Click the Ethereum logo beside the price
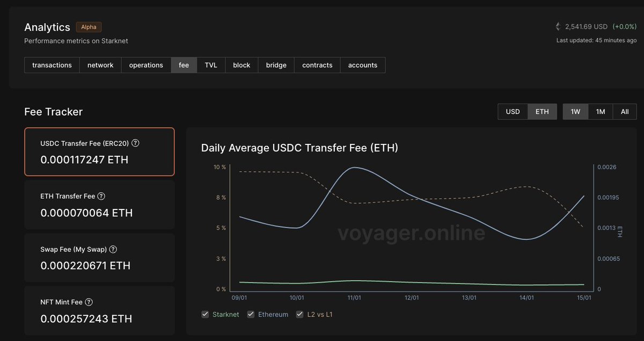The image size is (644, 341). point(558,26)
